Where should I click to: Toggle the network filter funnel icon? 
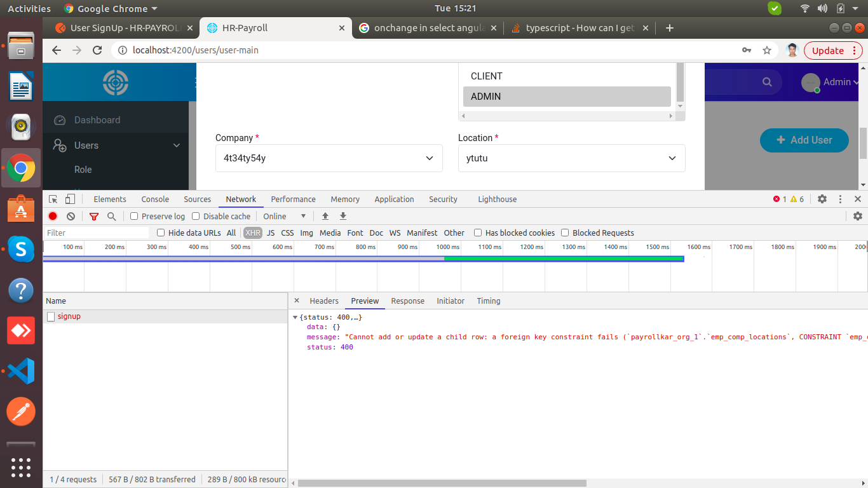(x=94, y=216)
